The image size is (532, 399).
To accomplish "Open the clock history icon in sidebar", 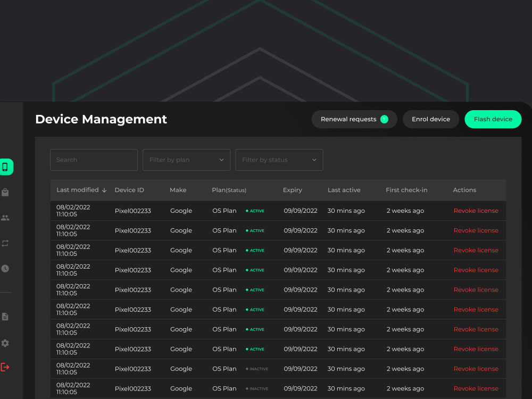I will pos(5,268).
